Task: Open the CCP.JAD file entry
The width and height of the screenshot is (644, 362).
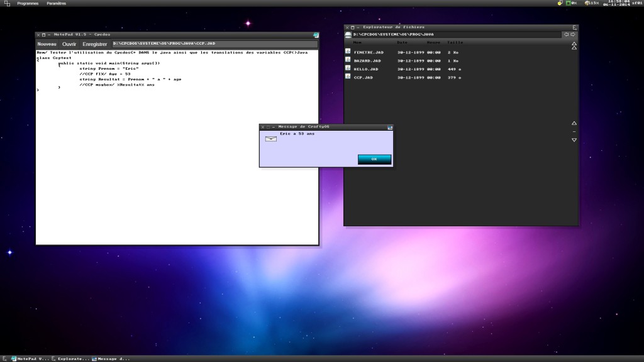Action: click(364, 77)
